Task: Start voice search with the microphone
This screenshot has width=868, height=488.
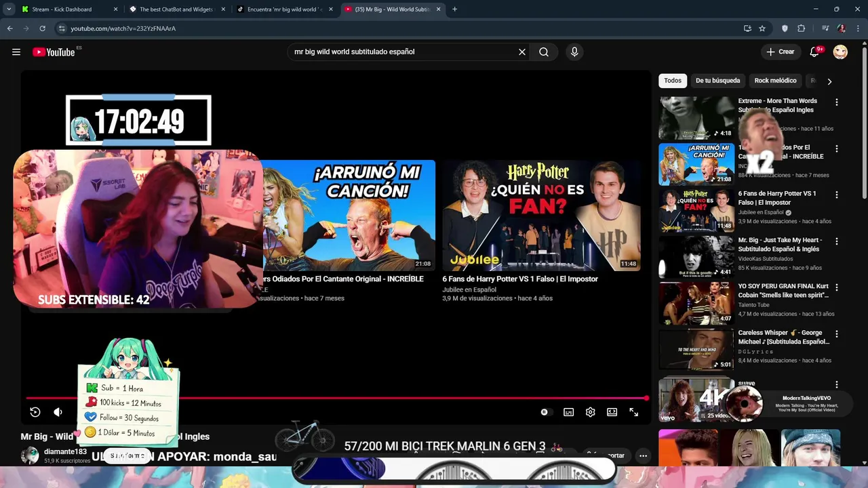Action: (574, 52)
